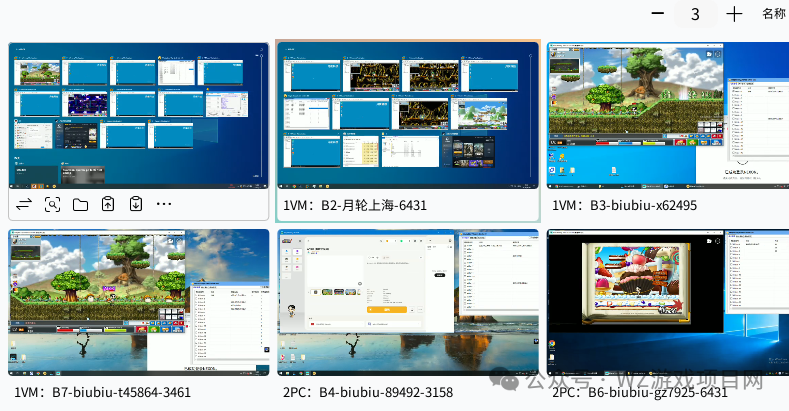The height and width of the screenshot is (411, 789).
Task: Click the label 1VM：B3-biubiu-x62495
Action: click(x=625, y=206)
